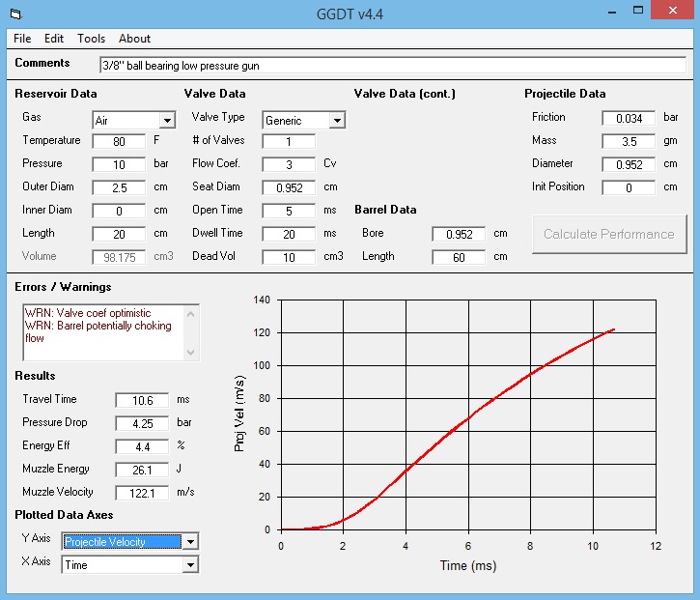This screenshot has height=600, width=700.
Task: Click the projectile Mass input field
Action: click(x=629, y=141)
